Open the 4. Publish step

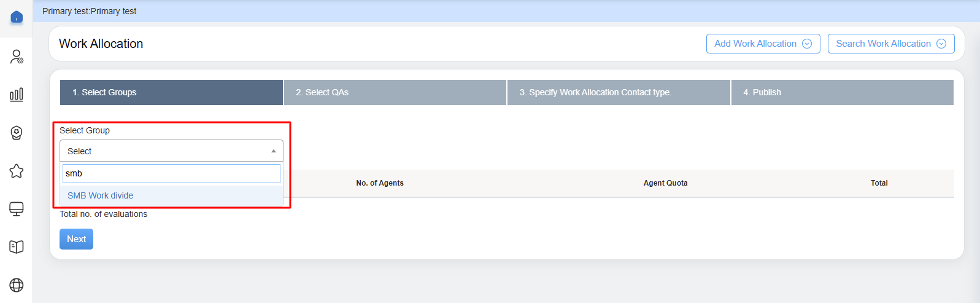842,92
